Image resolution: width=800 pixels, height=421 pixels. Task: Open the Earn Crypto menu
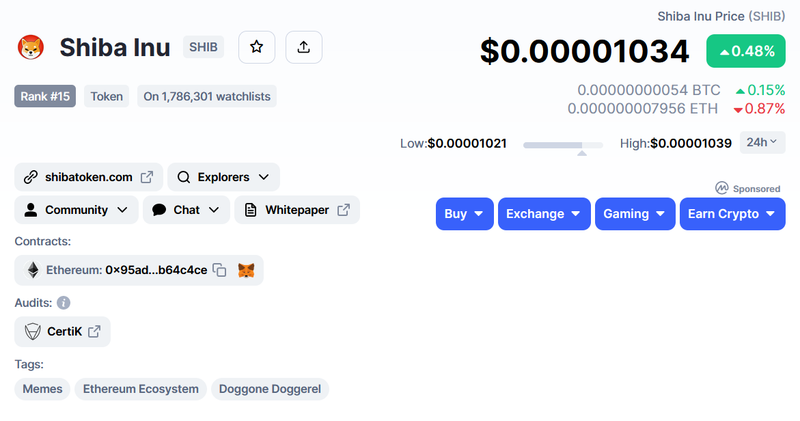click(732, 213)
